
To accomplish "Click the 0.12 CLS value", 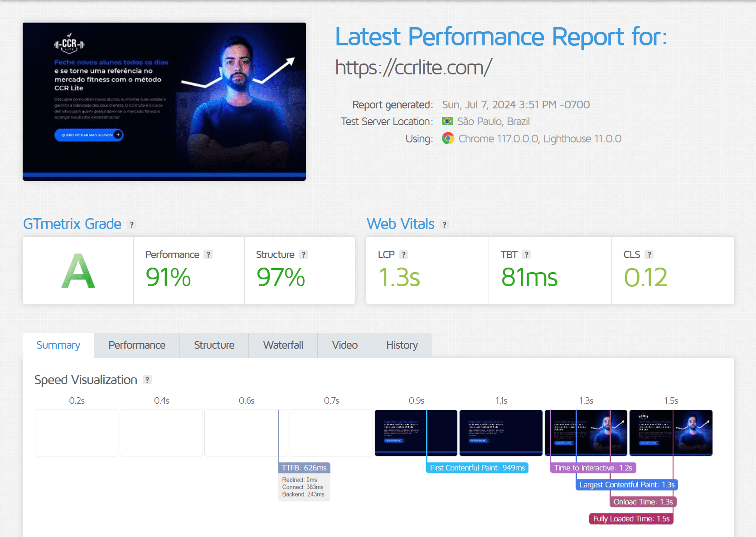I will click(x=646, y=277).
